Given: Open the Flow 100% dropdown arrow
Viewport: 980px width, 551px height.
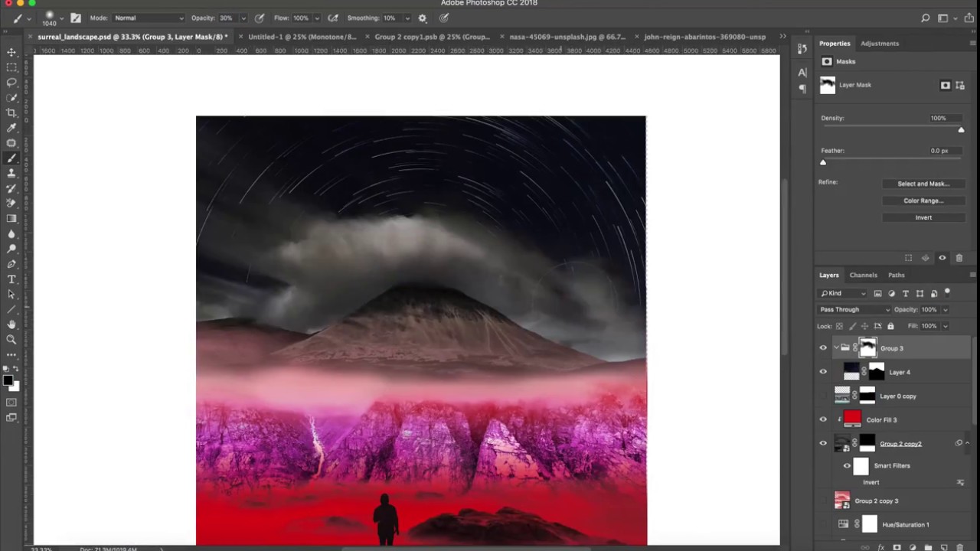Looking at the screenshot, I should pos(318,18).
